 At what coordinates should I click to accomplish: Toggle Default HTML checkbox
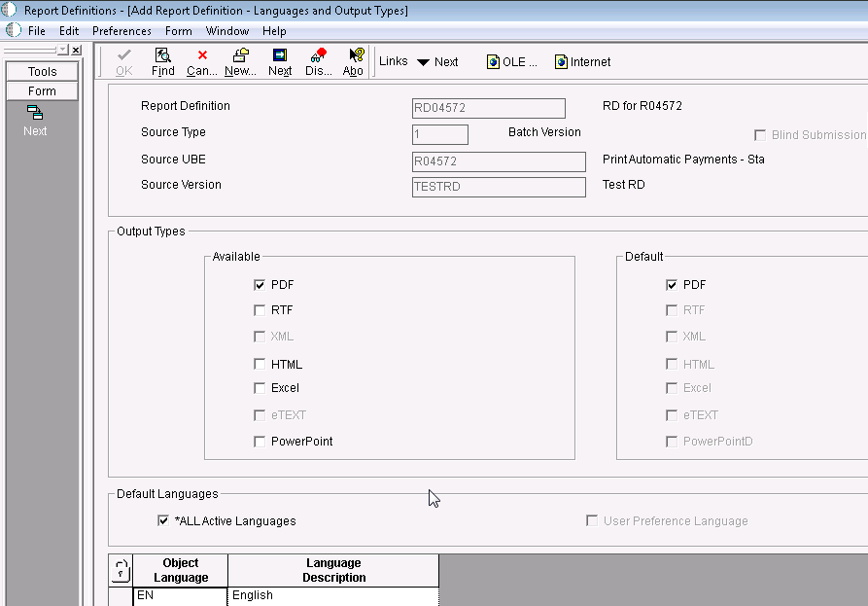[672, 364]
